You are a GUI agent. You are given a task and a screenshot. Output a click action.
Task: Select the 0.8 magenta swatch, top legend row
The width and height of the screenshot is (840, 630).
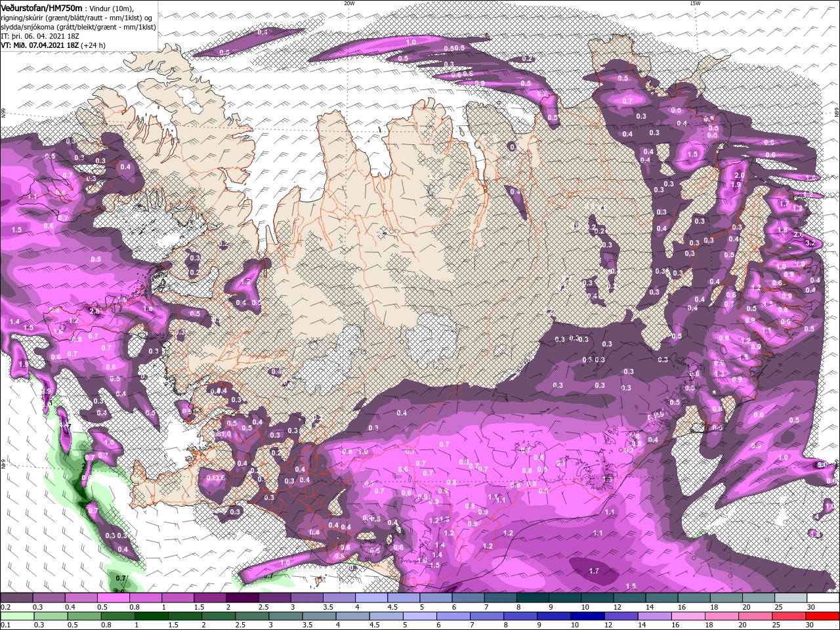pyautogui.click(x=146, y=598)
